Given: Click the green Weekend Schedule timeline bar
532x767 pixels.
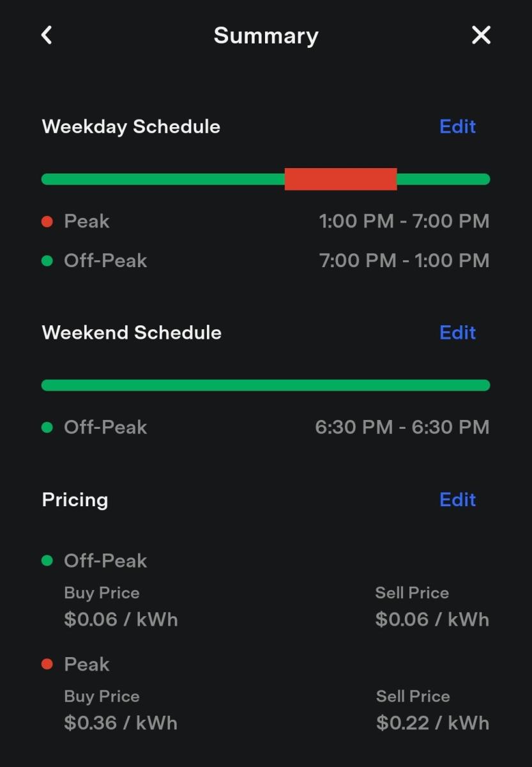Looking at the screenshot, I should (266, 385).
